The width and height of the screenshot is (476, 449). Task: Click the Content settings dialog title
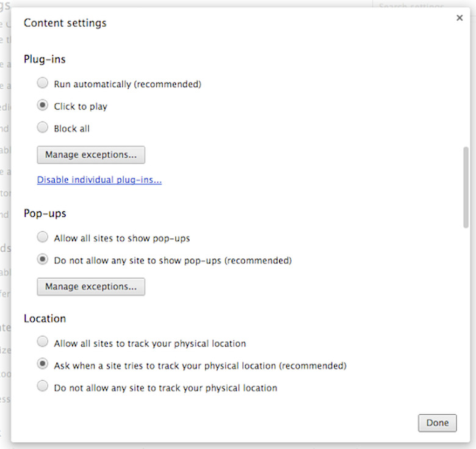(x=65, y=23)
